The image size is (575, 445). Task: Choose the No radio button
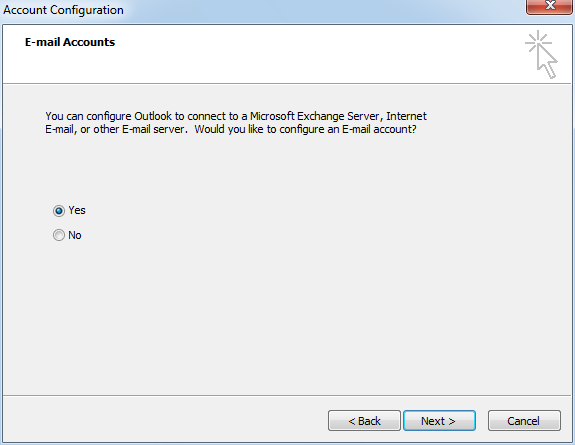click(x=59, y=235)
